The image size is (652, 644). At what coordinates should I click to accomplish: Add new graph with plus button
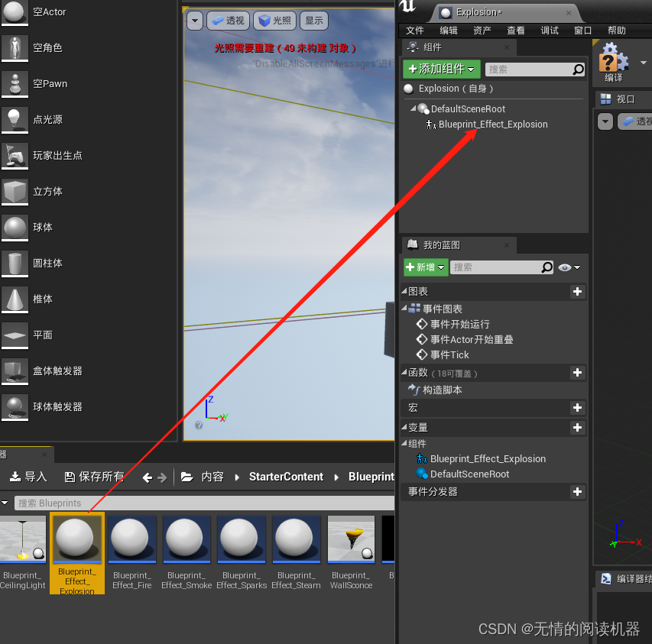click(x=577, y=292)
